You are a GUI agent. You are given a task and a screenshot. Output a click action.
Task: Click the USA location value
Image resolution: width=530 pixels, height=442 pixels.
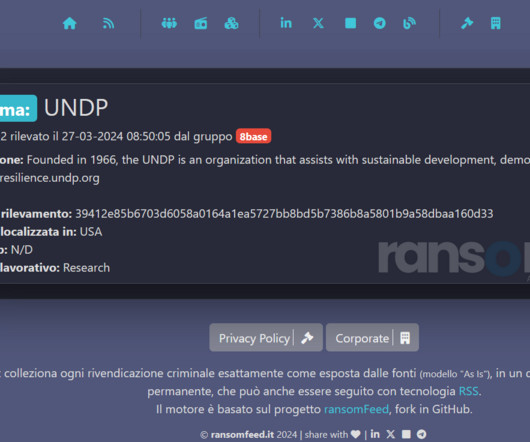(x=91, y=232)
